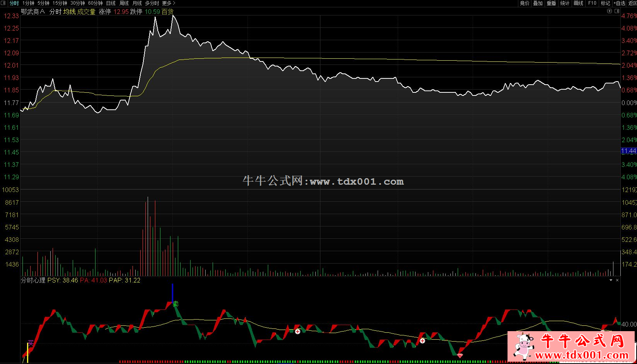The image size is (637, 364).
Task: Toggle the 叠加 overlay option
Action: click(538, 3)
